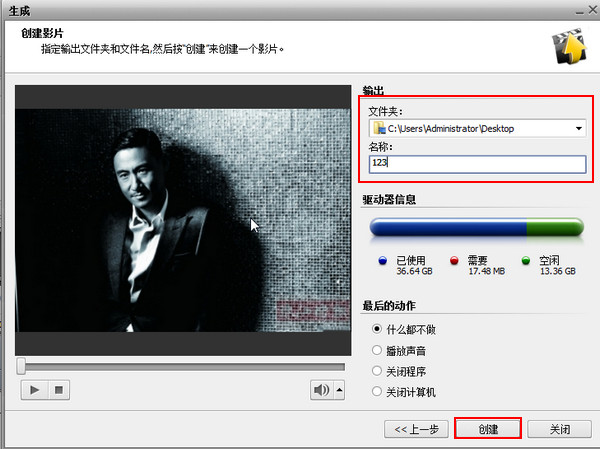This screenshot has width=600, height=449.
Task: Click the 13.36 GB free value
Action: [x=558, y=271]
